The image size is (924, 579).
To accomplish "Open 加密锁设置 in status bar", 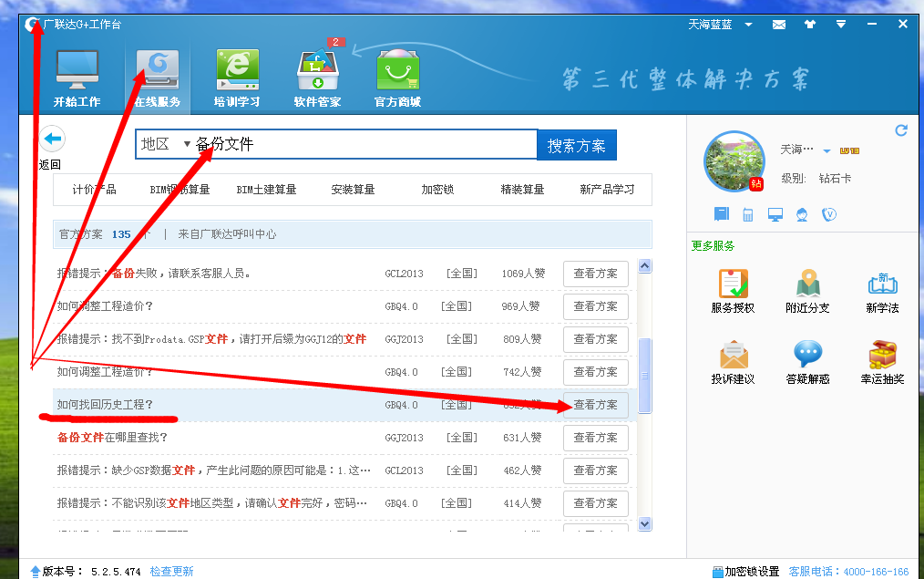I will click(746, 572).
